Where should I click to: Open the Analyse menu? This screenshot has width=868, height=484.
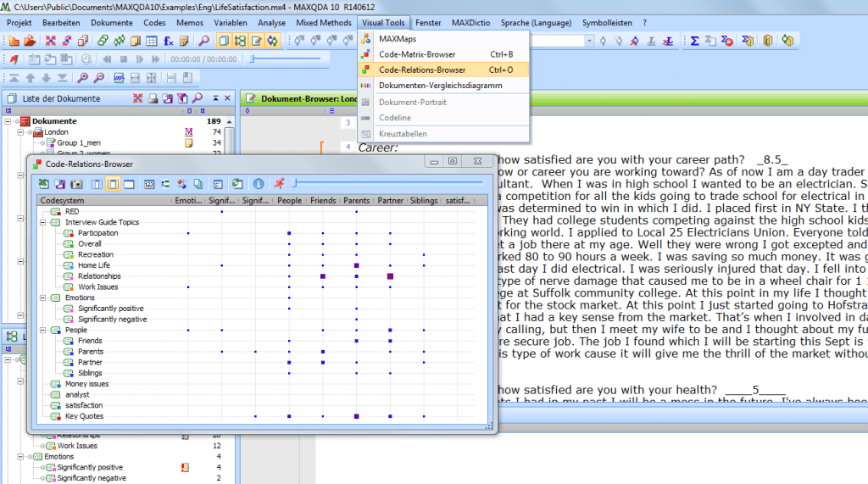tap(271, 23)
